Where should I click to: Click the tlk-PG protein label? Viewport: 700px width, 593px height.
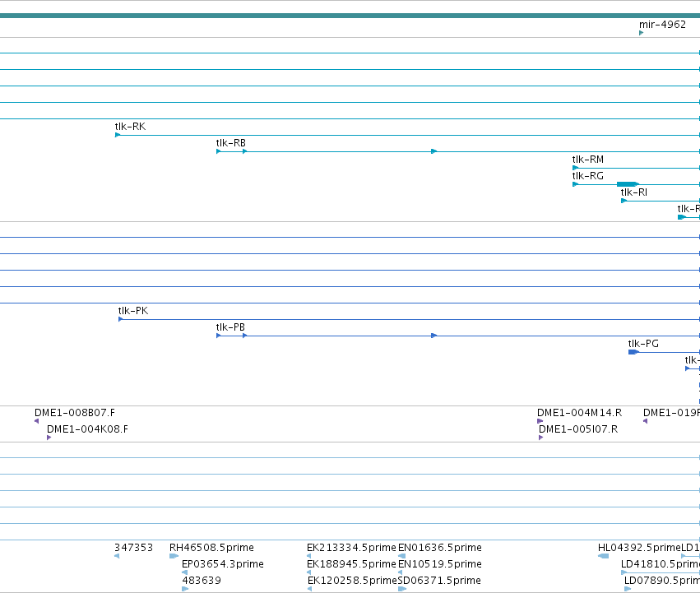point(643,344)
